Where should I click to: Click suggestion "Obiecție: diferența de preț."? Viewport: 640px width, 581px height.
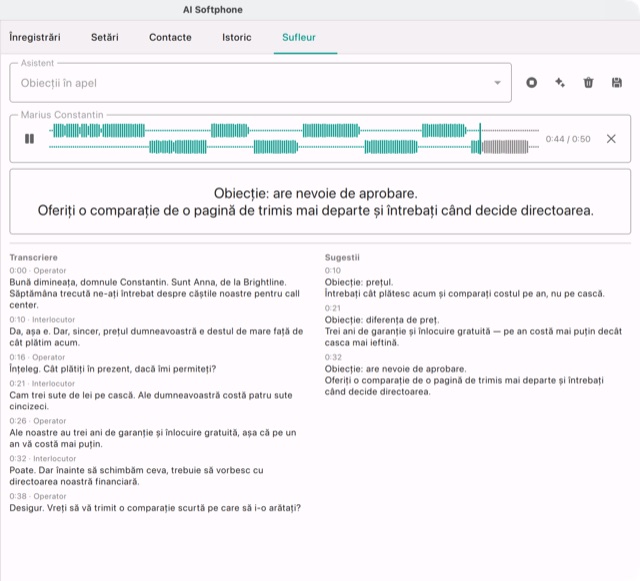(382, 320)
